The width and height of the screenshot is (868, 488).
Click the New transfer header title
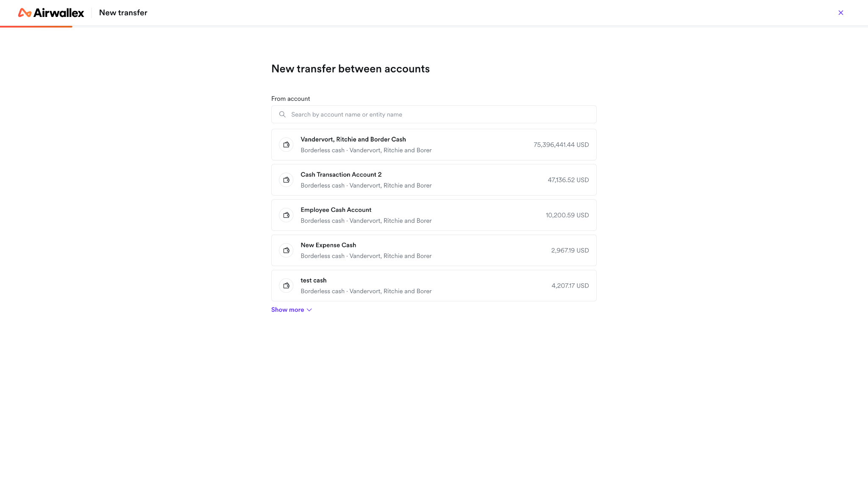pos(123,13)
